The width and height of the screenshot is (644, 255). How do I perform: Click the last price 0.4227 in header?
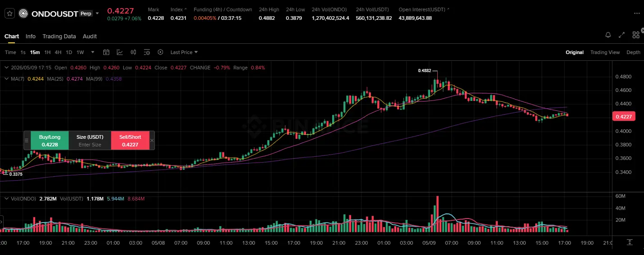pos(120,10)
